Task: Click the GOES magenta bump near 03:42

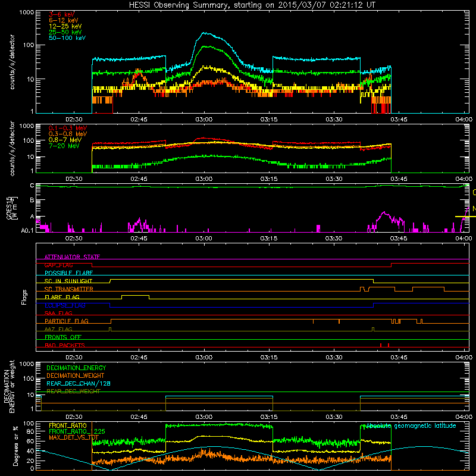Action: (x=384, y=213)
